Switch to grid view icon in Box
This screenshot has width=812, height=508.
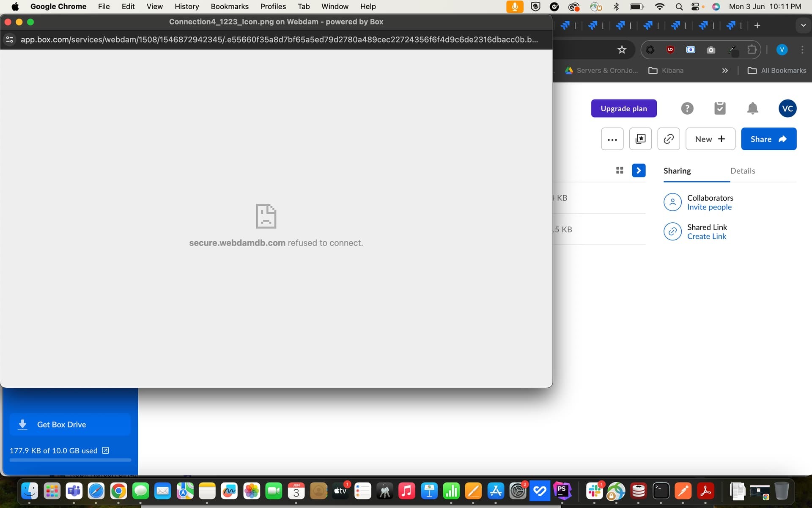[620, 171]
